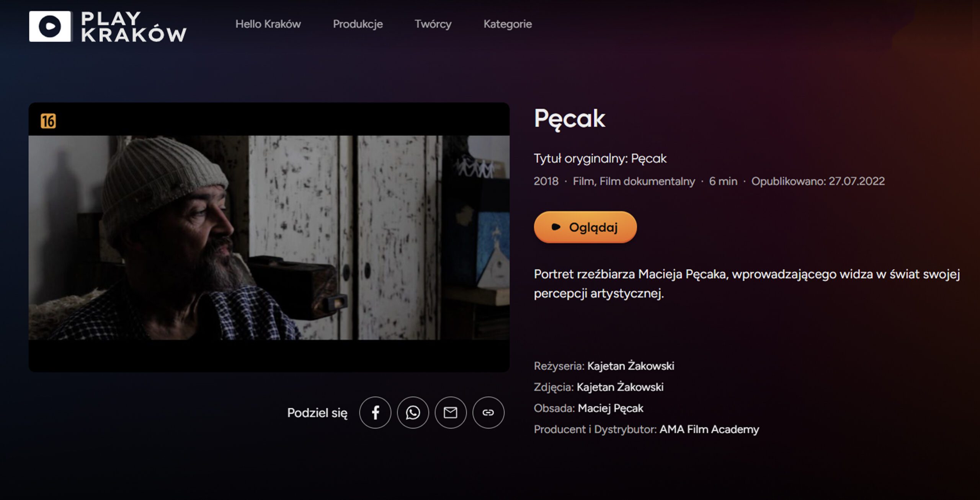Screen dimensions: 980x500
Task: Click the play icon inside Oglądaj
Action: coord(556,227)
